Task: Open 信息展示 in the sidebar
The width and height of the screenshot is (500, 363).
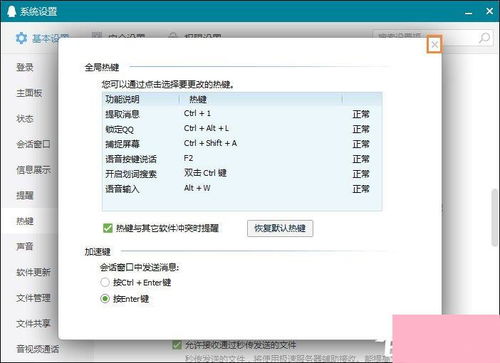Action: 33,170
